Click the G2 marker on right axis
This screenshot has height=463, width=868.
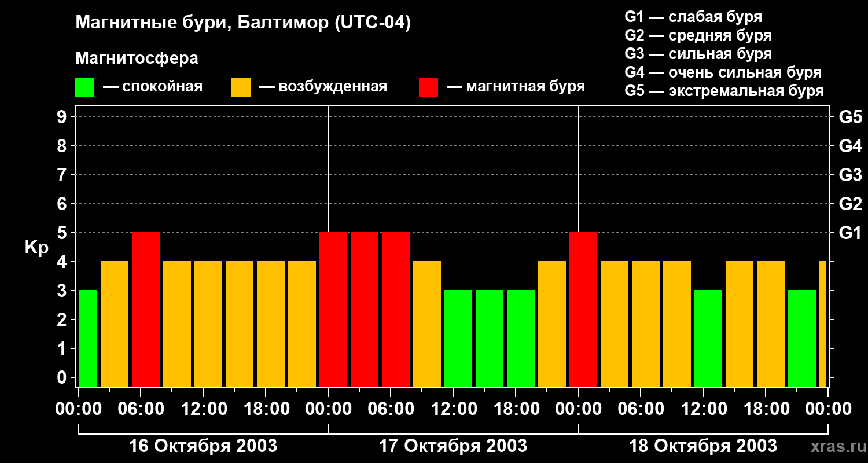tap(850, 204)
